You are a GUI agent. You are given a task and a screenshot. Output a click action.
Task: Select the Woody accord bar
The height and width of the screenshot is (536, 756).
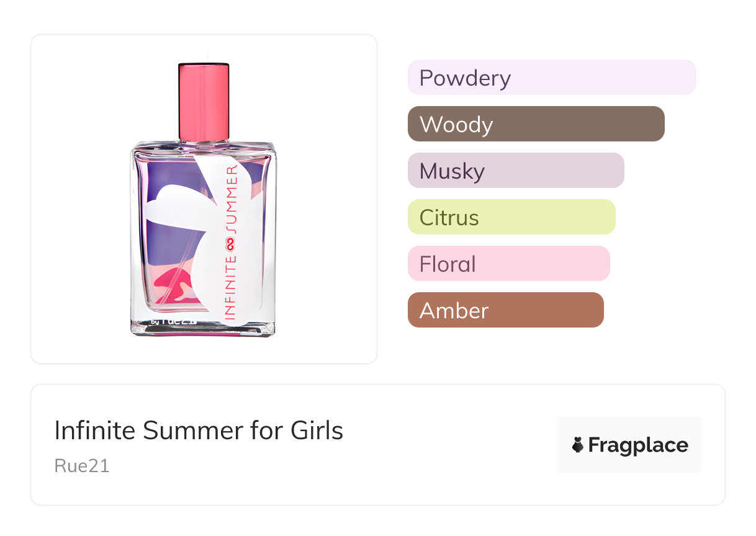[536, 124]
